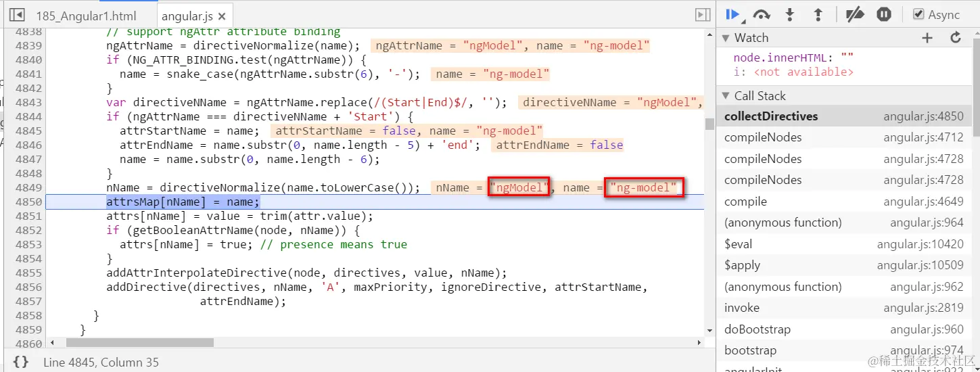Screen dimensions: 980x372
Task: Pretty print the source with braces icon
Action: tap(21, 362)
